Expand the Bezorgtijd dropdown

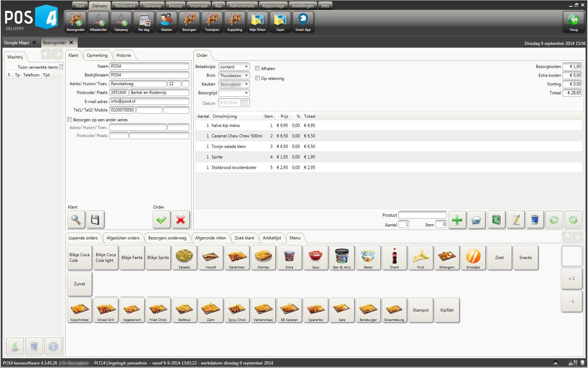pos(246,93)
